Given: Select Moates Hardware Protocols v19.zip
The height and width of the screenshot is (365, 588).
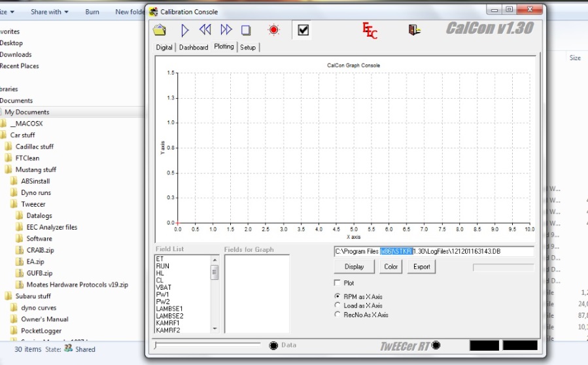Looking at the screenshot, I should point(77,285).
